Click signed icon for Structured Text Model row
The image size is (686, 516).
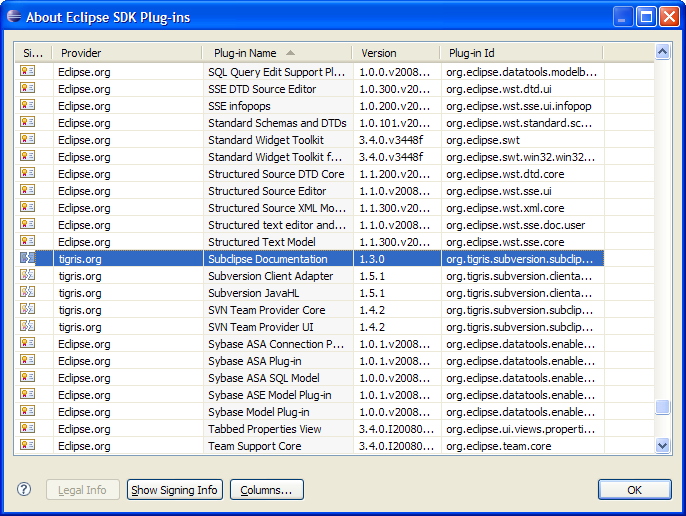[28, 241]
